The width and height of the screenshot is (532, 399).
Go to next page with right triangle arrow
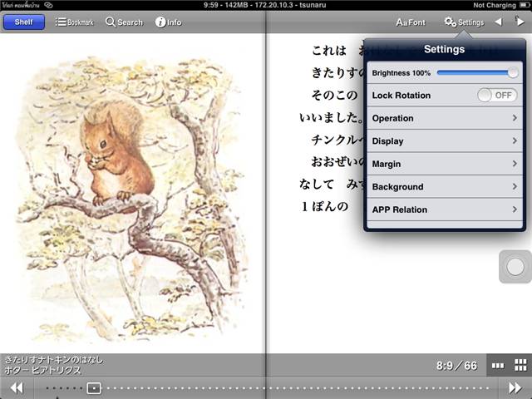(x=520, y=22)
